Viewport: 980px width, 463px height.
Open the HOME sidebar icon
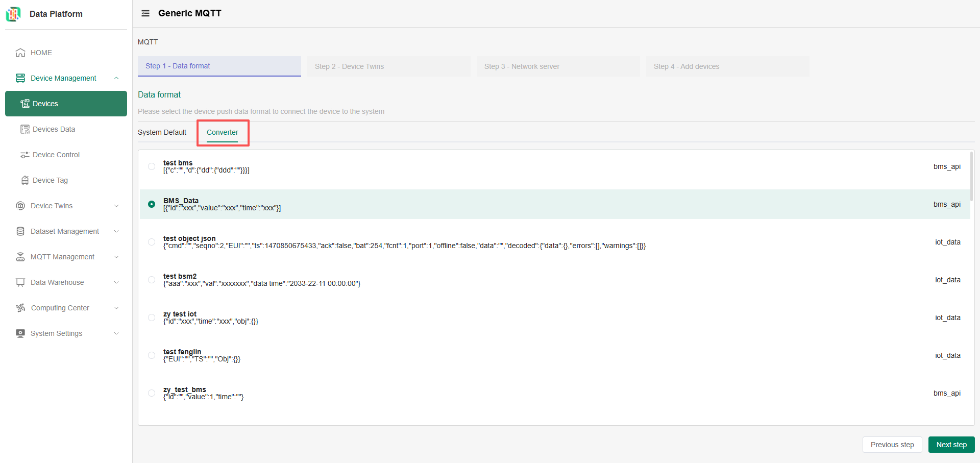point(20,53)
